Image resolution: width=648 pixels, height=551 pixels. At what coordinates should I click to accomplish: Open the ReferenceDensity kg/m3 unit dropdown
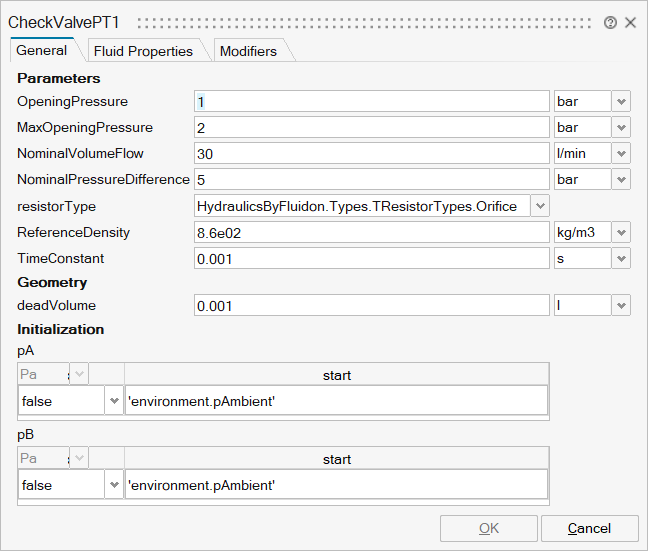pyautogui.click(x=621, y=232)
